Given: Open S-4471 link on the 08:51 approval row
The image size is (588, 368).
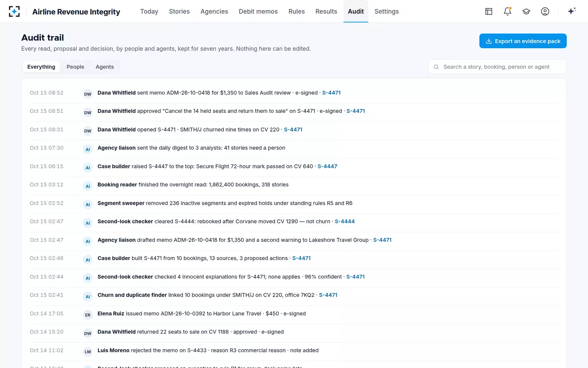Looking at the screenshot, I should pyautogui.click(x=356, y=111).
